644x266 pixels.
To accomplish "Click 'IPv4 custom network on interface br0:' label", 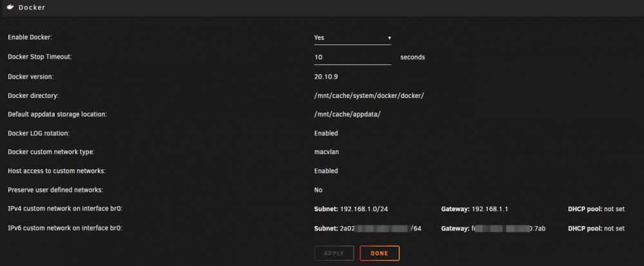I will [x=65, y=209].
